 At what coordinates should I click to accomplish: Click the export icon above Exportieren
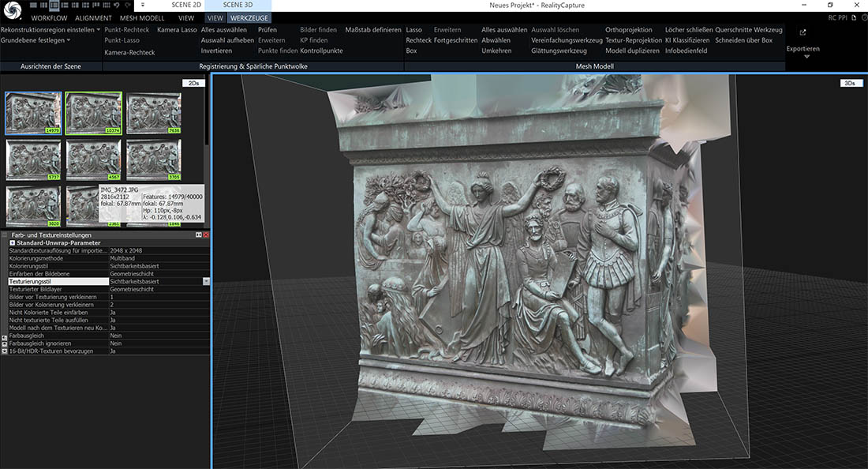pos(803,32)
